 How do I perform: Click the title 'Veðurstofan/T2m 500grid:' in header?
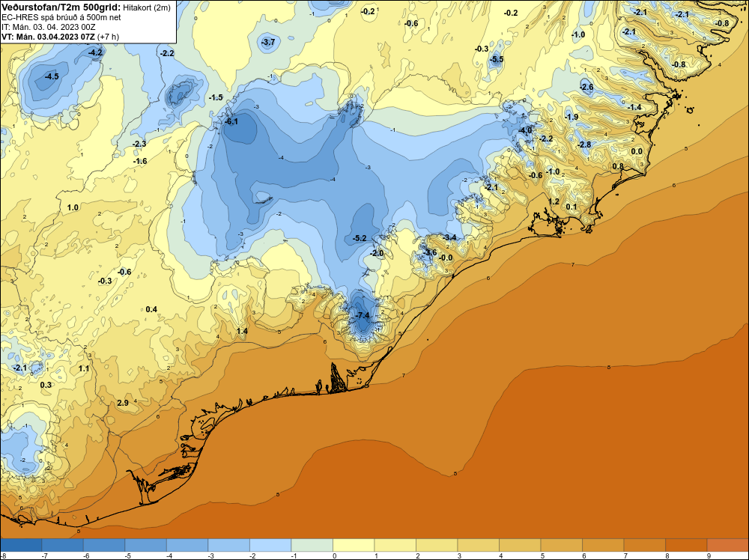pyautogui.click(x=61, y=7)
